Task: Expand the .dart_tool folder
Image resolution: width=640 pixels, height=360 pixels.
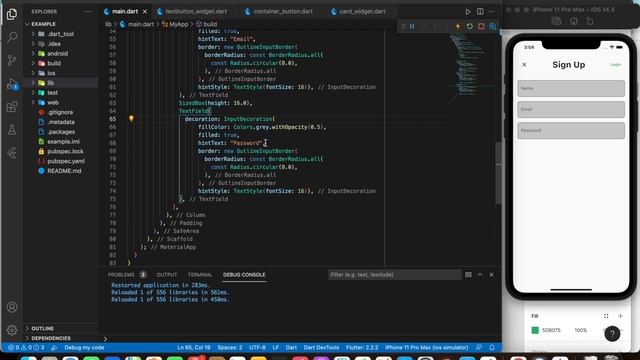Action: pos(60,34)
